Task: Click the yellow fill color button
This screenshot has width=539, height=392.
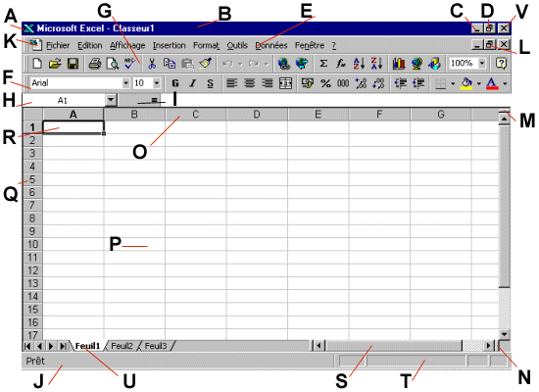Action: point(466,83)
